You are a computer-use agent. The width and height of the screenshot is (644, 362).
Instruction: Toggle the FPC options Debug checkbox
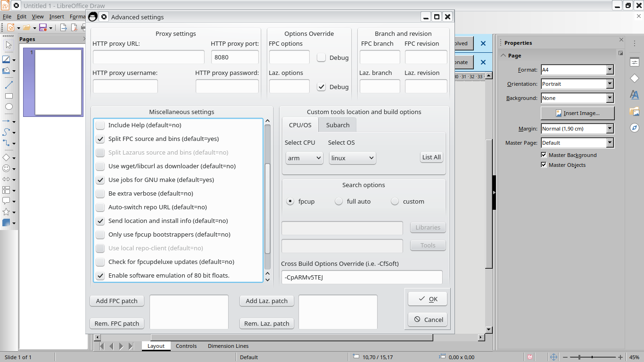322,58
